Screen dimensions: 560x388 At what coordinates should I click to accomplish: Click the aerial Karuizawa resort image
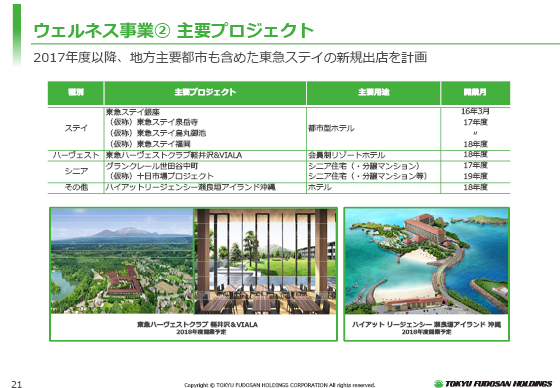tap(122, 261)
